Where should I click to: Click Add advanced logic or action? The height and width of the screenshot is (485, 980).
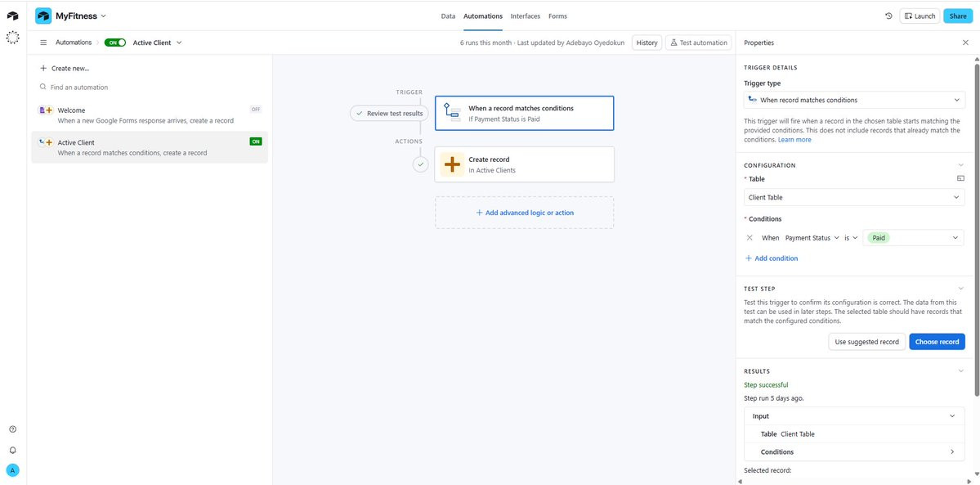point(525,213)
